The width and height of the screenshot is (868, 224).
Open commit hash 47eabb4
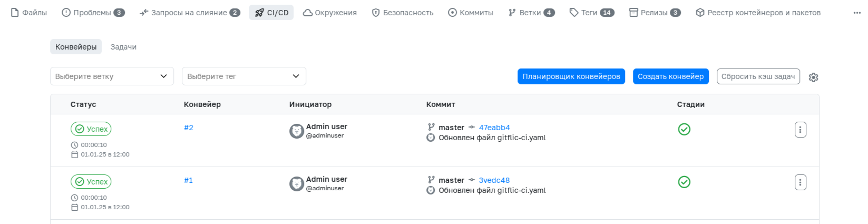(494, 128)
